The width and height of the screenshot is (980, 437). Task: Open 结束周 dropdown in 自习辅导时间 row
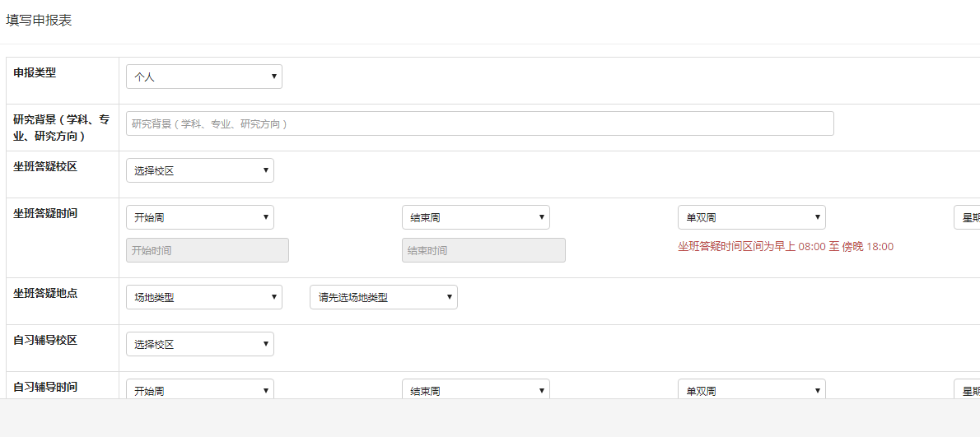click(x=475, y=389)
